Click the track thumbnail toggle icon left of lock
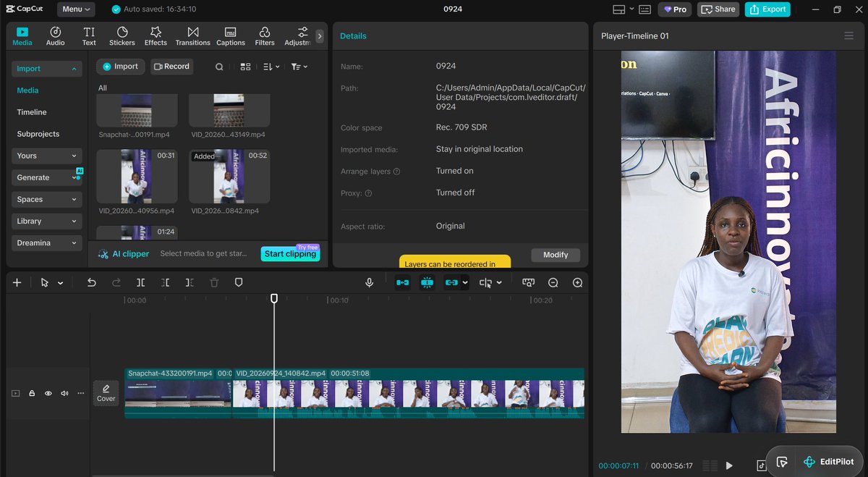This screenshot has width=868, height=477. click(15, 393)
